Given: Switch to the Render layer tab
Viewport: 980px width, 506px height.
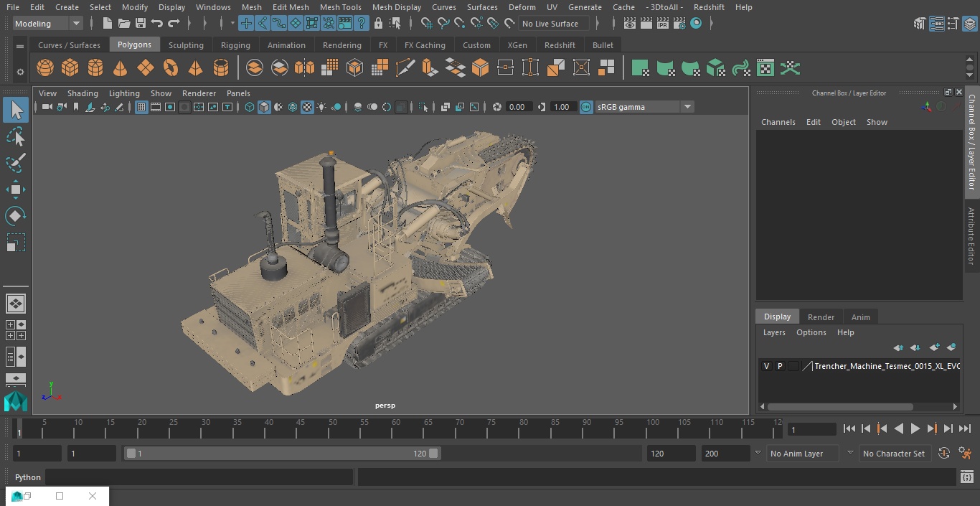Looking at the screenshot, I should pos(821,317).
